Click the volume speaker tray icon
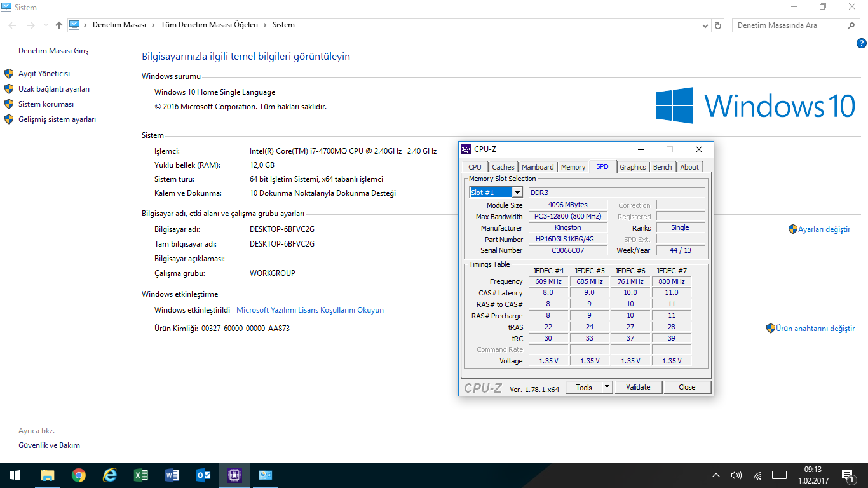 736,475
